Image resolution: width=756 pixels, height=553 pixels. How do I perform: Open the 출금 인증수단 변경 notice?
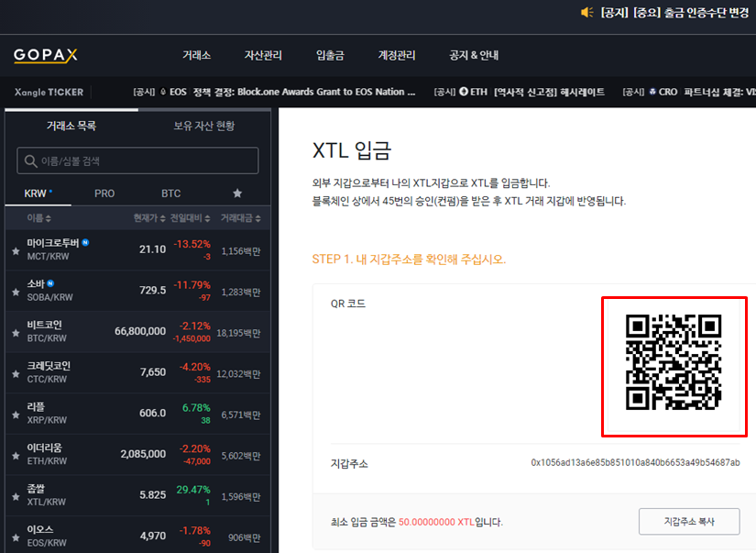(674, 13)
